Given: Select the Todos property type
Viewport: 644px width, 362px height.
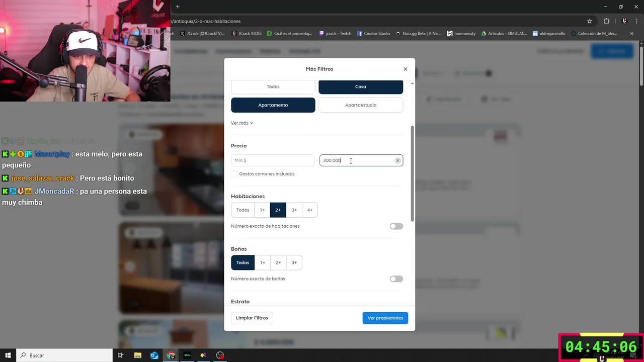Looking at the screenshot, I should click(273, 86).
